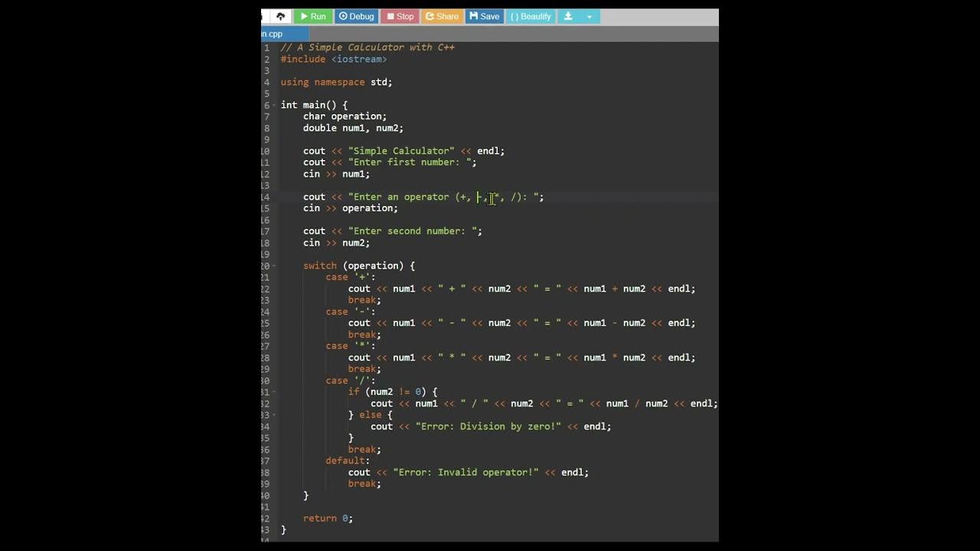This screenshot has width=980, height=551.
Task: Save the code with Save button
Action: [x=485, y=16]
